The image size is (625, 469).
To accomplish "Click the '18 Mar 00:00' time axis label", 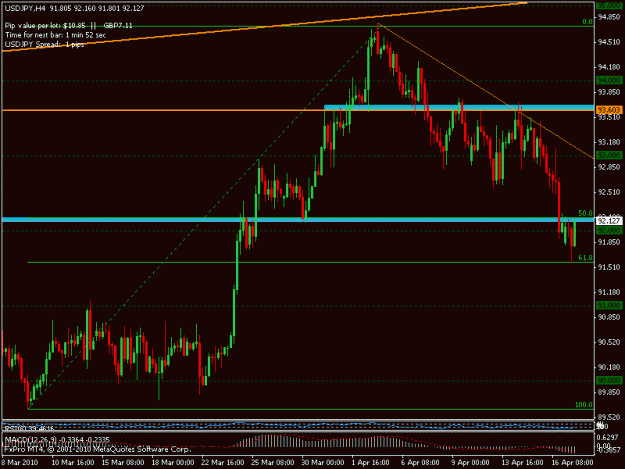I will tap(173, 463).
